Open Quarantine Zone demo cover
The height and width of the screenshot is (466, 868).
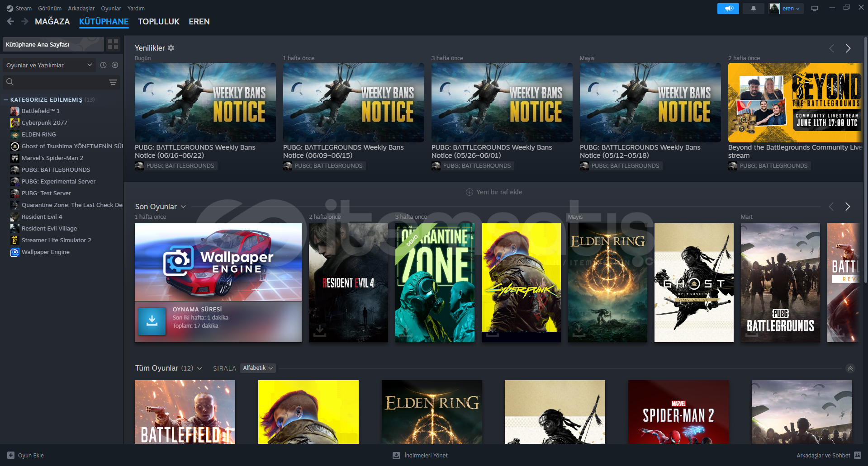click(x=435, y=282)
